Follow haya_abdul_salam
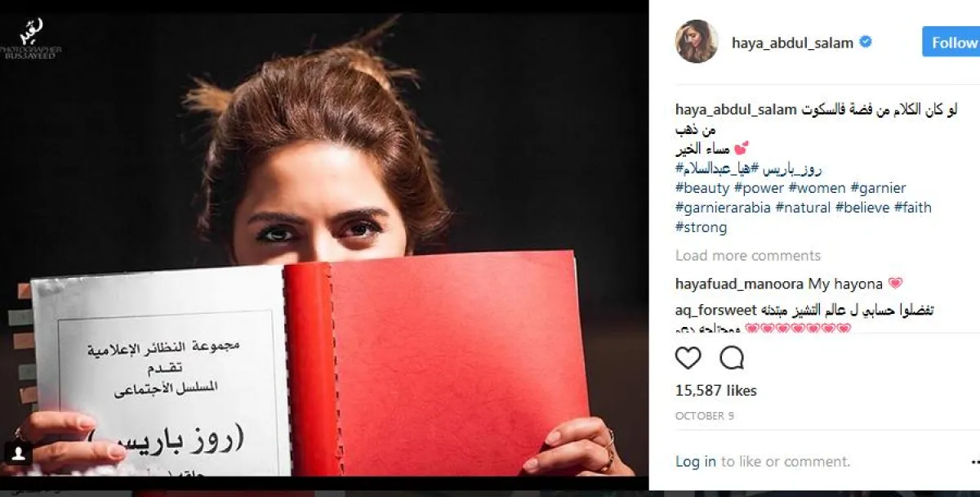 952,43
